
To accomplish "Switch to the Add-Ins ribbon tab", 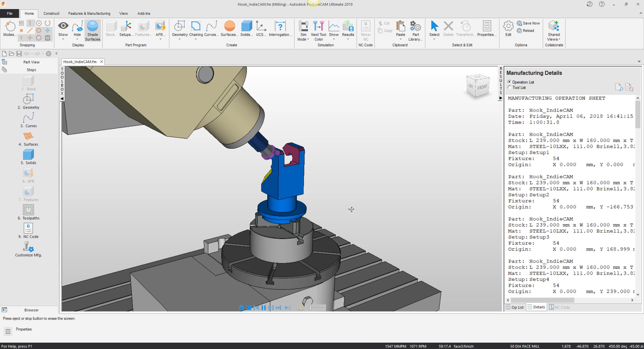I will 144,13.
